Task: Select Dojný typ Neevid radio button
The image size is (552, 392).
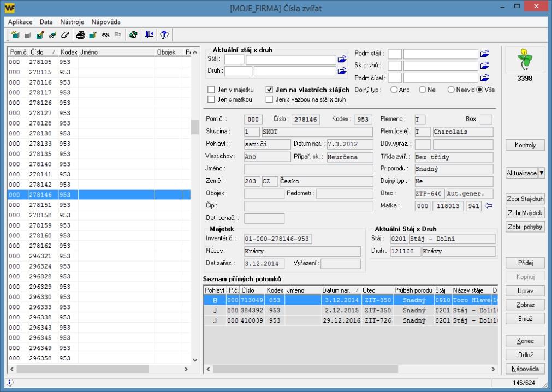Action: pos(451,90)
